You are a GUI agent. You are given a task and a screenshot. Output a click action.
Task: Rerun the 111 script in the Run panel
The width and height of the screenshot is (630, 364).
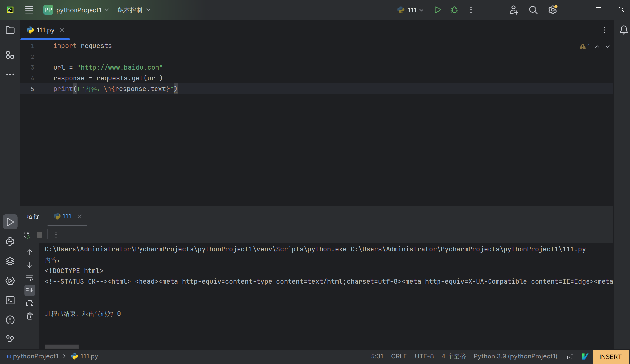27,235
